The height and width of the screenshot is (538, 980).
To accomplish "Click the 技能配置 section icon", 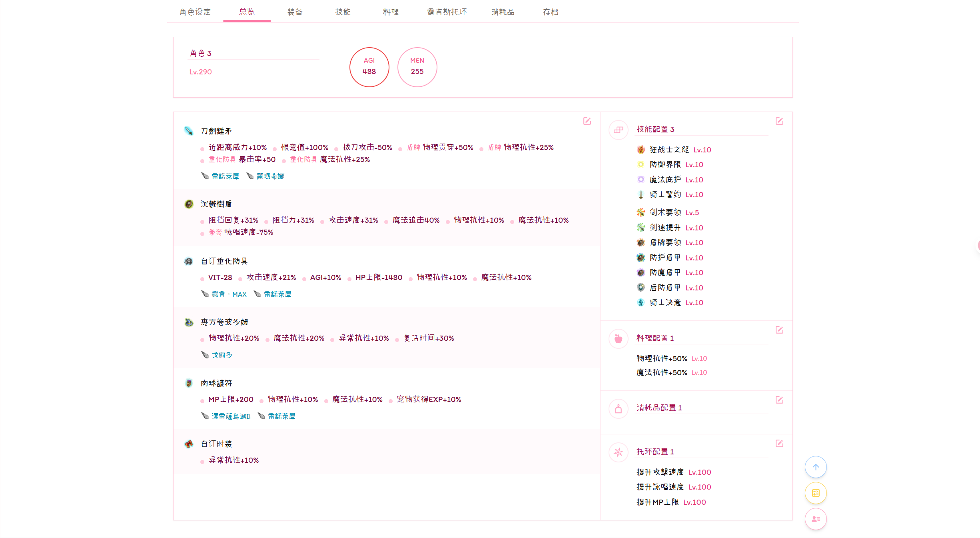I will click(619, 130).
